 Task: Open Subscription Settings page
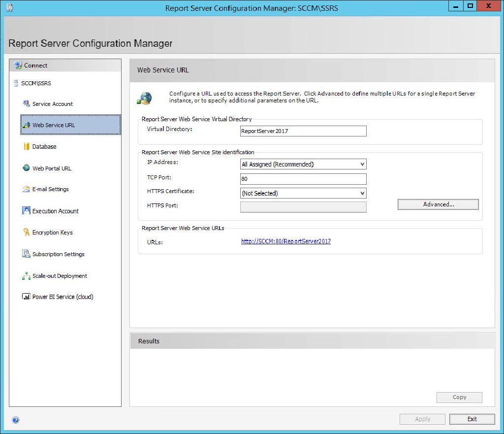click(x=58, y=254)
